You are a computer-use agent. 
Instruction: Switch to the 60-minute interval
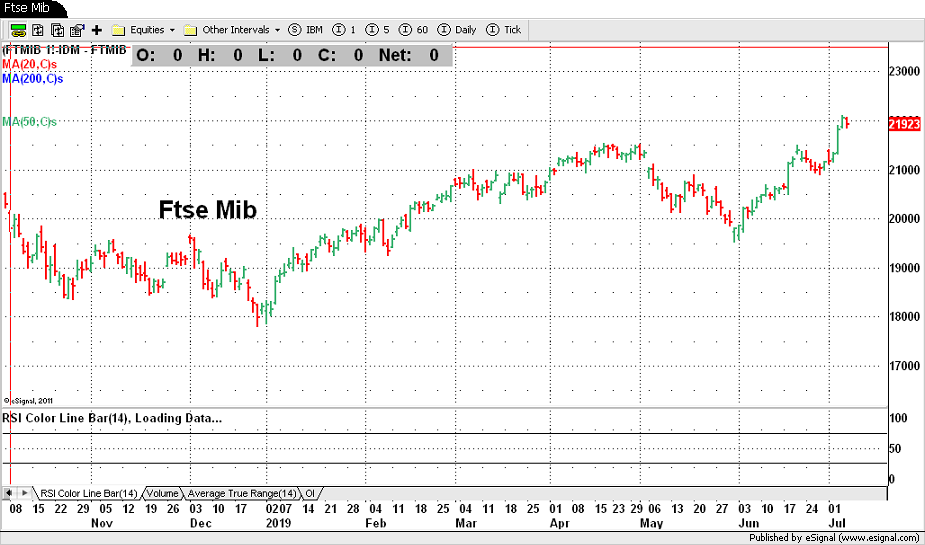(414, 30)
